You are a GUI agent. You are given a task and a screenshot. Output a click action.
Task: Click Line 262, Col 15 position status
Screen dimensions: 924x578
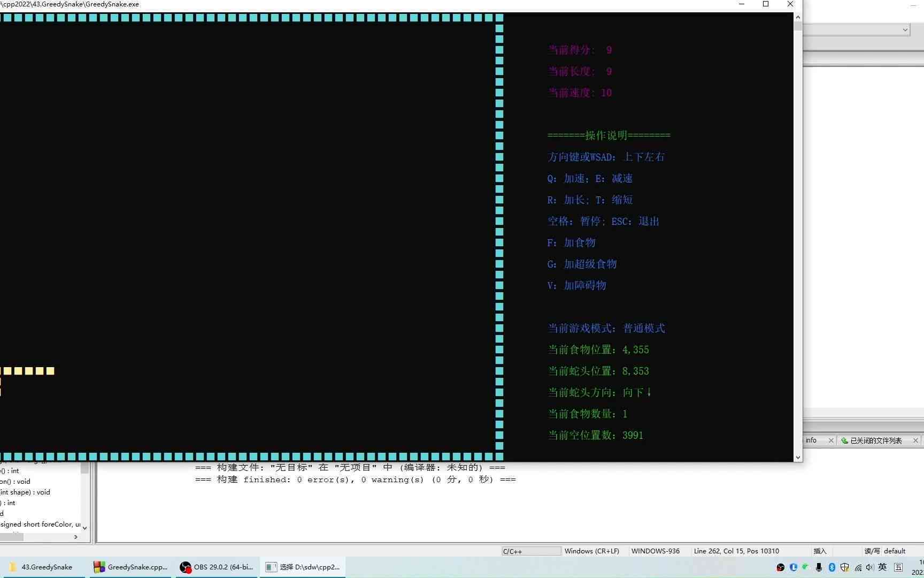(x=736, y=551)
